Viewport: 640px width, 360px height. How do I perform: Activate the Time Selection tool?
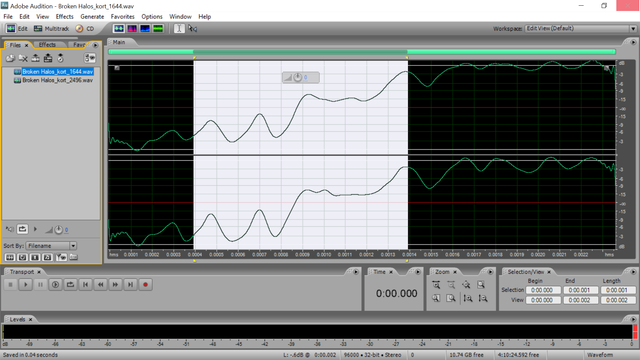pos(179,29)
